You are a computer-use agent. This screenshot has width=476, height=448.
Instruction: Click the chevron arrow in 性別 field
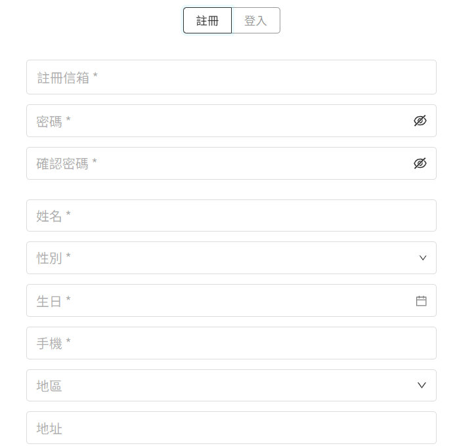(x=423, y=258)
